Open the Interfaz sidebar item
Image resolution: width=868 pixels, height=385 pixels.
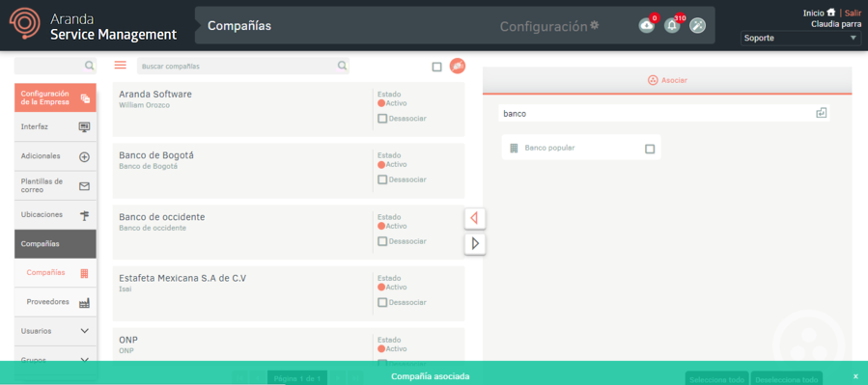pos(55,126)
